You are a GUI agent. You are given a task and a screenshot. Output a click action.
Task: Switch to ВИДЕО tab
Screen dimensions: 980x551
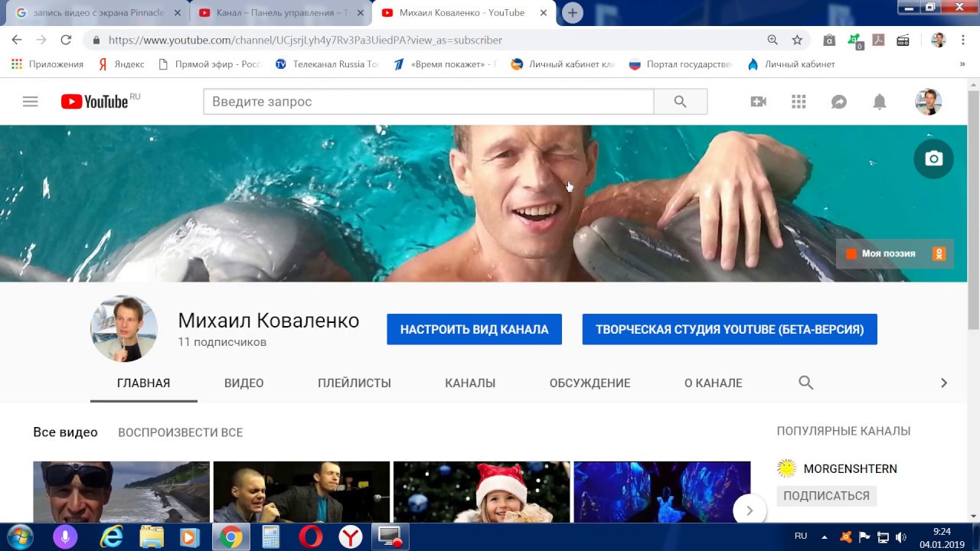[x=244, y=383]
